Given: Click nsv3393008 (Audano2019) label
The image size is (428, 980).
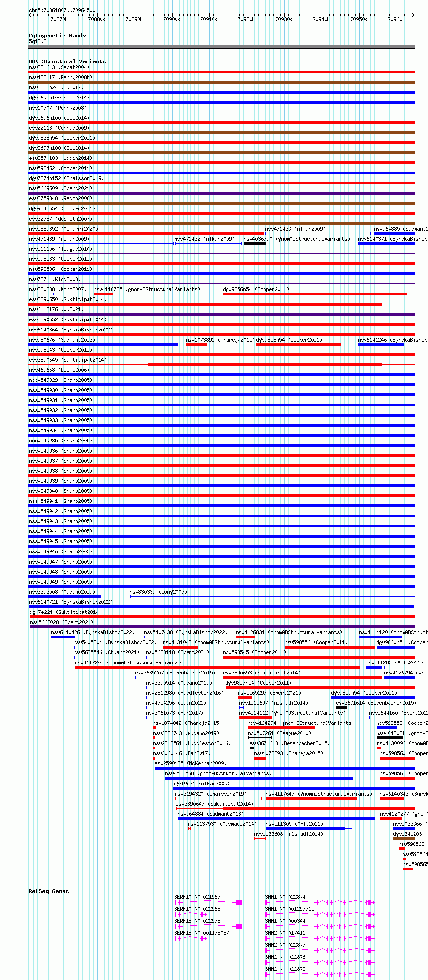Looking at the screenshot, I should click(62, 592).
